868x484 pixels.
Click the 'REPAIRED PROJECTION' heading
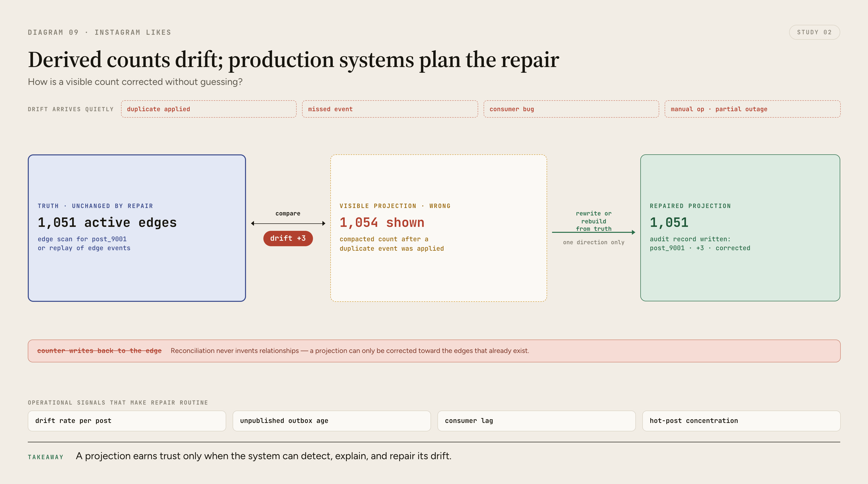point(690,206)
